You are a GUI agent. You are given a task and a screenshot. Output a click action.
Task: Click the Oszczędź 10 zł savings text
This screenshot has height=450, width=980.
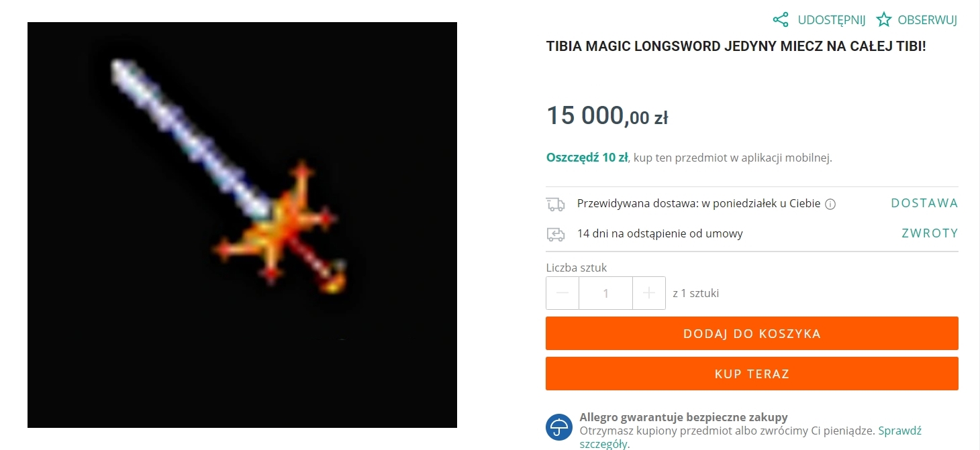tap(587, 158)
